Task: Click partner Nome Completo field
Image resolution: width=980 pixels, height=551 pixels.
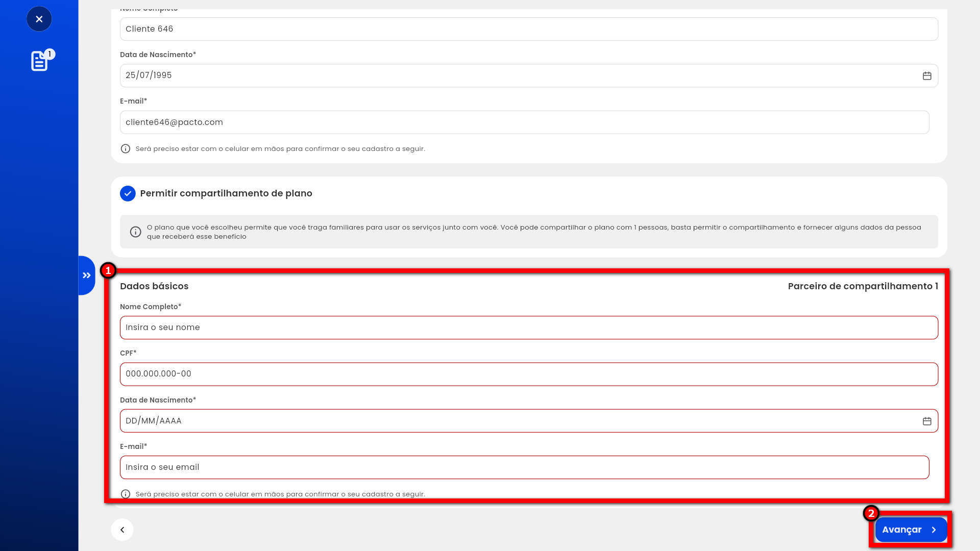Action: pyautogui.click(x=529, y=328)
